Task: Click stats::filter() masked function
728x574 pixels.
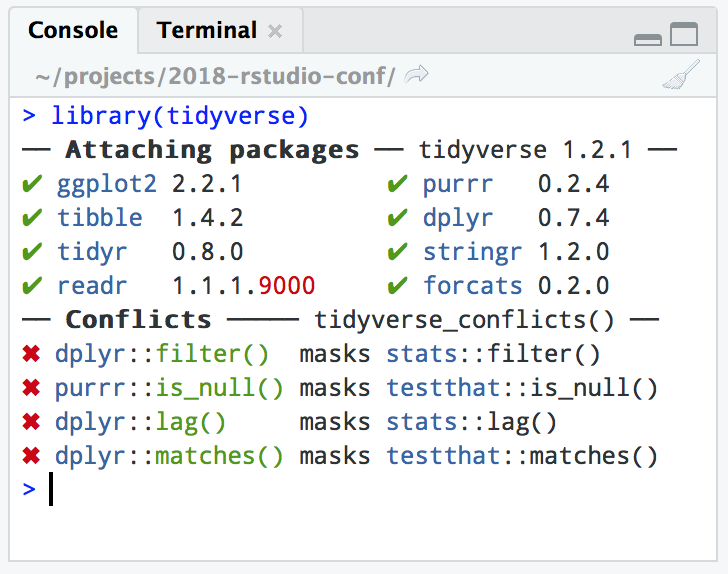Action: tap(494, 354)
